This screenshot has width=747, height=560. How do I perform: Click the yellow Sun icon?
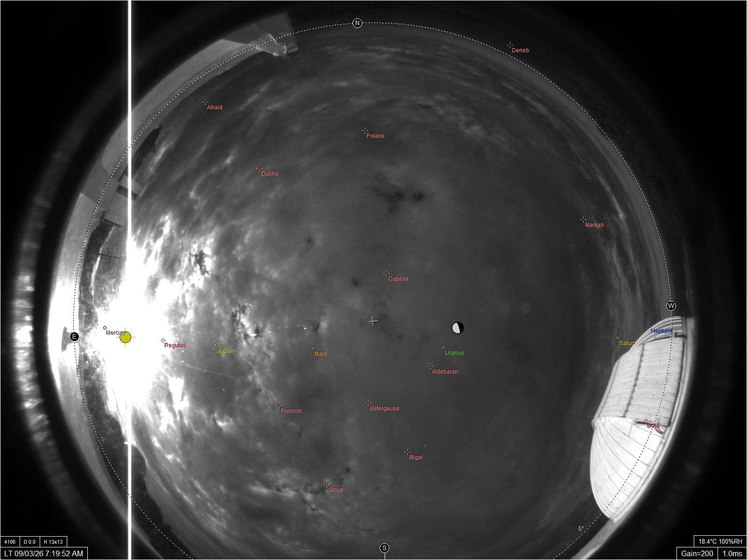pyautogui.click(x=125, y=337)
